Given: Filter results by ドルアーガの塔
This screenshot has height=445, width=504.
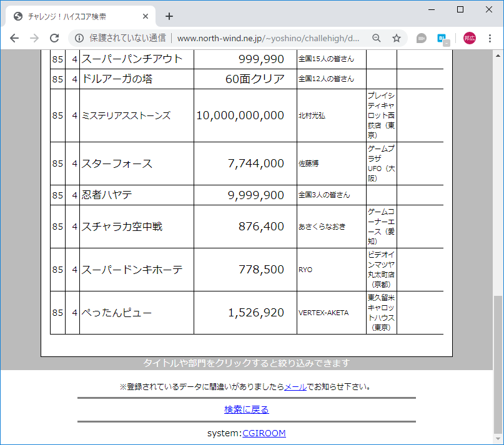Looking at the screenshot, I should (x=119, y=79).
